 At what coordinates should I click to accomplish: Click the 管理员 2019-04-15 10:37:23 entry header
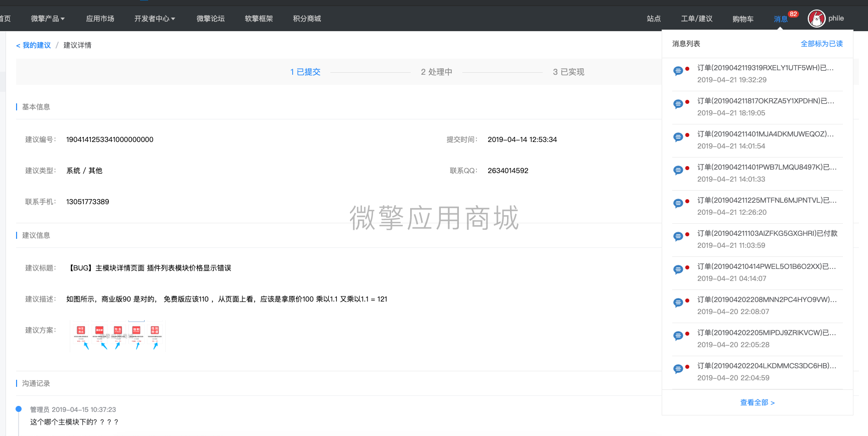pyautogui.click(x=73, y=409)
